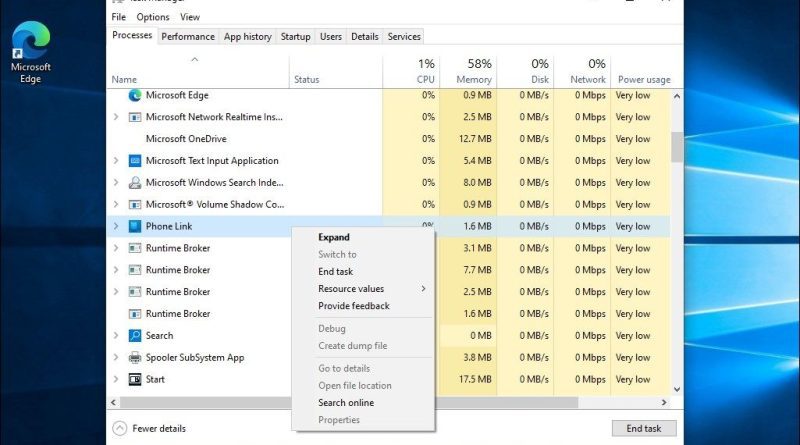Switch to the Details tab

click(x=365, y=37)
